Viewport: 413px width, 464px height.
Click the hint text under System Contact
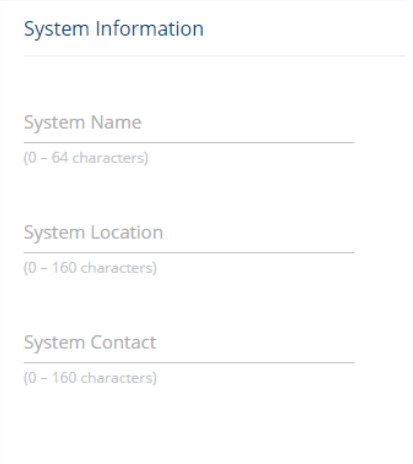[90, 378]
